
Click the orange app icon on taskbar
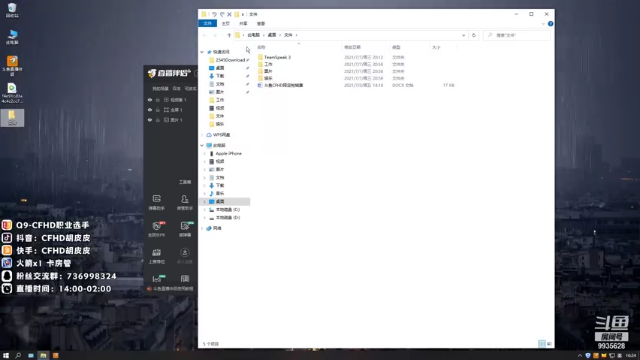pyautogui.click(x=56, y=356)
